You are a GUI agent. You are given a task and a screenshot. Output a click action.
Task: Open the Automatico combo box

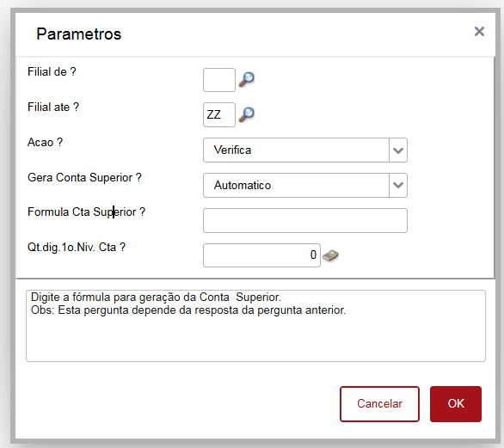point(305,186)
